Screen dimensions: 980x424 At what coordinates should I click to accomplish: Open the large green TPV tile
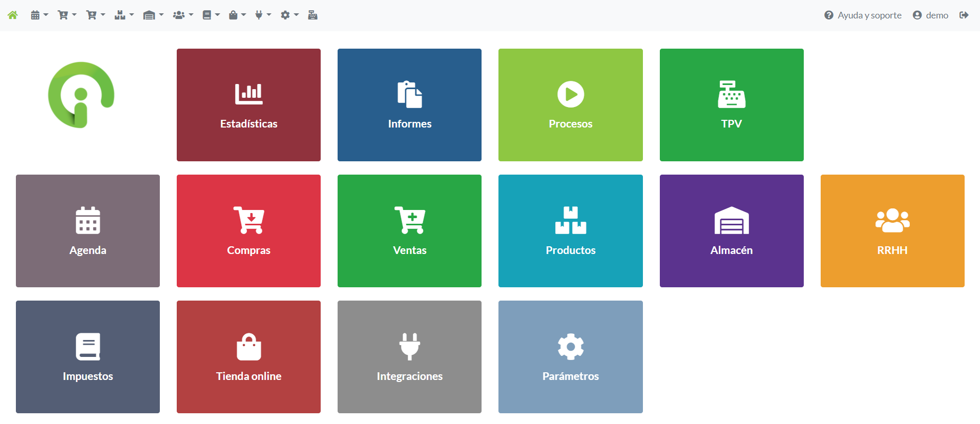(731, 105)
